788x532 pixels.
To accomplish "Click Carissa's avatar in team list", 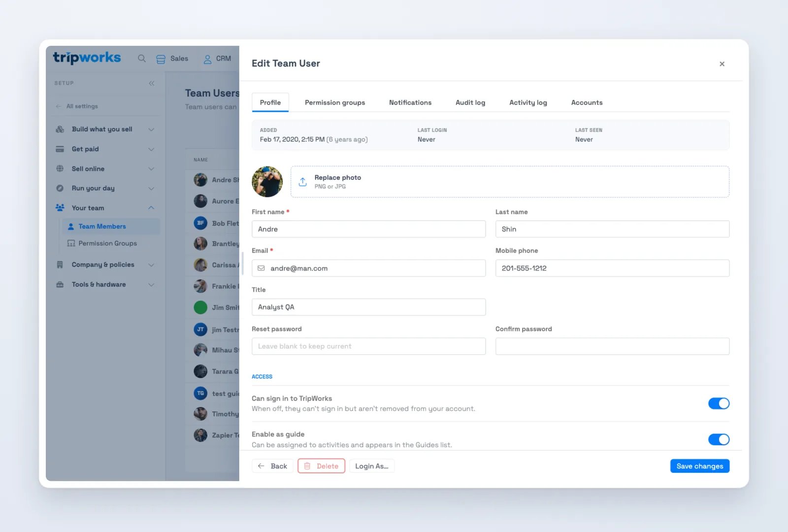I will click(x=200, y=265).
